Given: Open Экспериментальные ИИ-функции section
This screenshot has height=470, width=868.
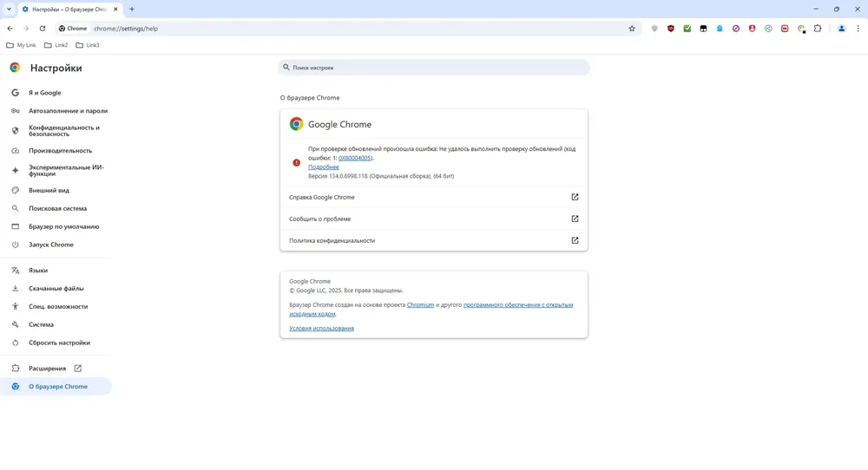Looking at the screenshot, I should (56, 170).
